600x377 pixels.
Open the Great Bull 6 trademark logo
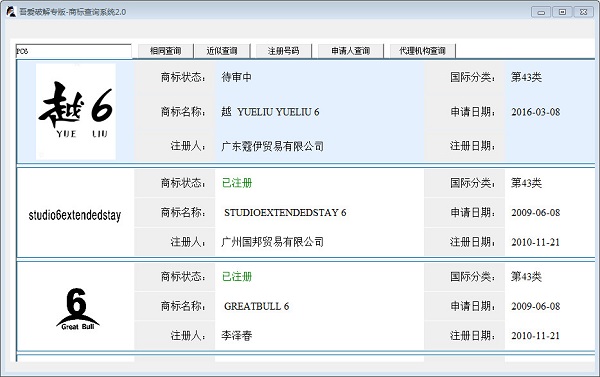pos(77,309)
